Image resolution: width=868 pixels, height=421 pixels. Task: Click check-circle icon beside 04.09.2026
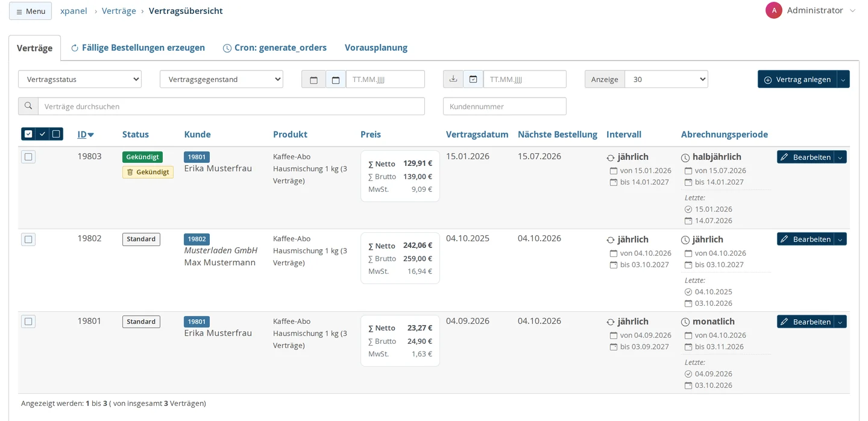pos(688,374)
